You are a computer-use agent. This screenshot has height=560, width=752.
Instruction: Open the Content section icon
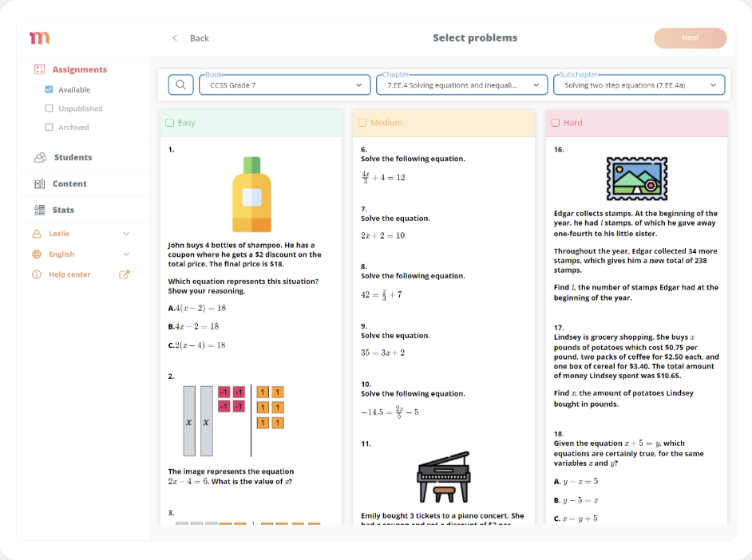39,183
